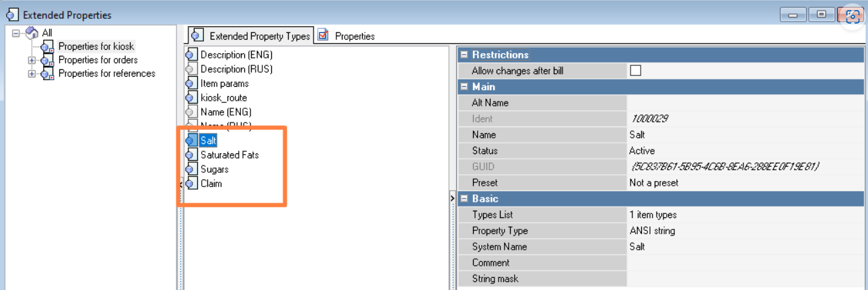Collapse the Restrictions section

coord(464,55)
